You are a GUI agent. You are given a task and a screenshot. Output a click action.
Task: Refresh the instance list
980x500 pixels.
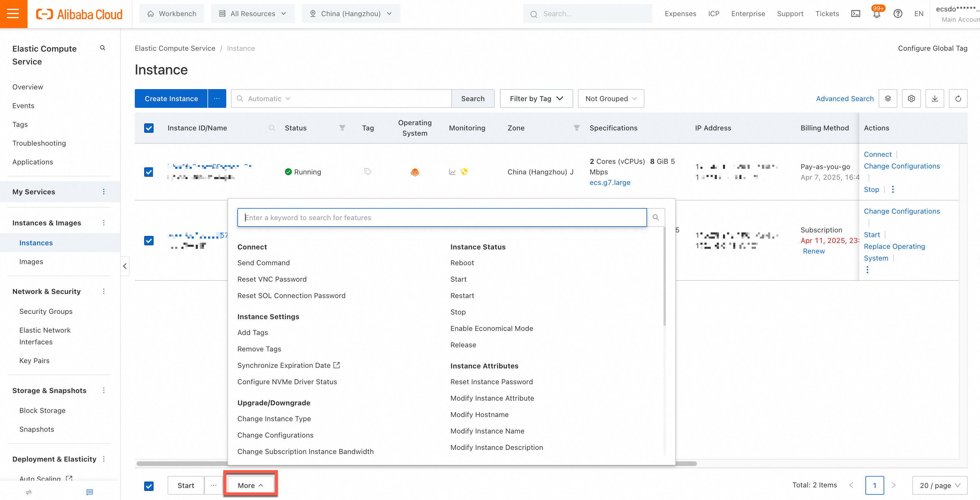pyautogui.click(x=958, y=98)
